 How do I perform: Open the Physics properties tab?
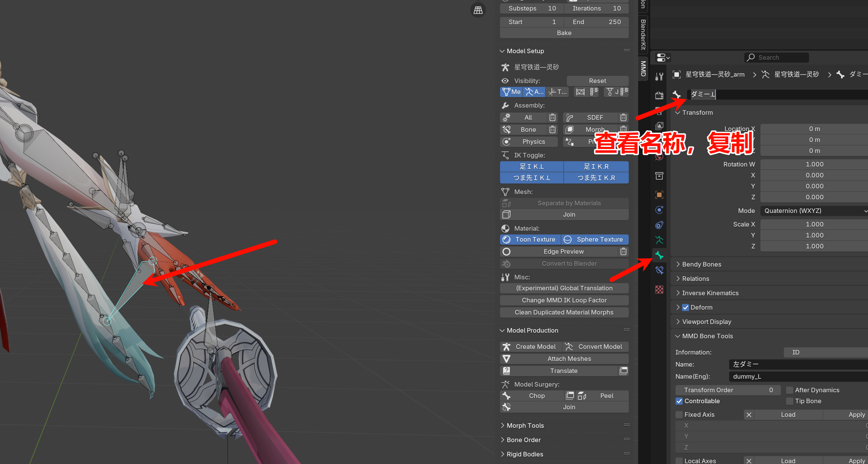659,210
